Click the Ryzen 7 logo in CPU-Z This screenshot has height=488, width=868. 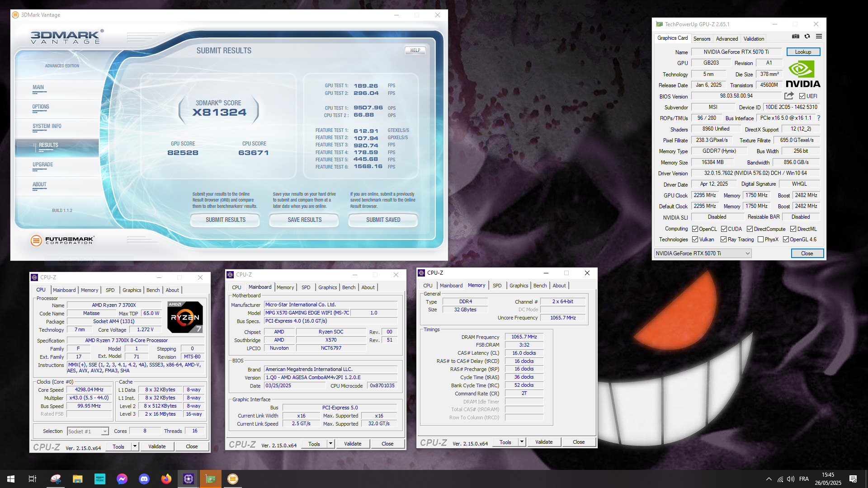point(185,317)
